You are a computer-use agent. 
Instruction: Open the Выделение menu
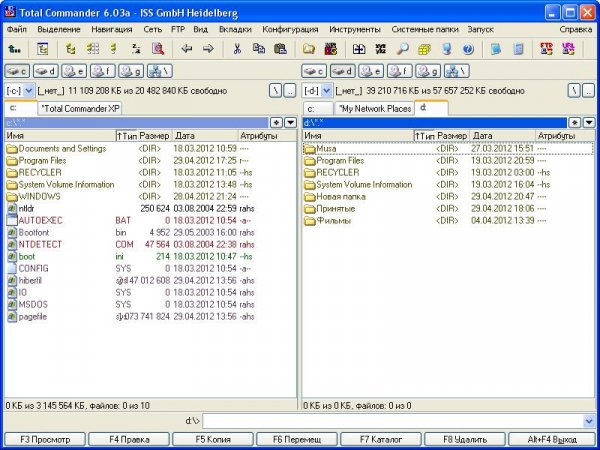click(59, 29)
